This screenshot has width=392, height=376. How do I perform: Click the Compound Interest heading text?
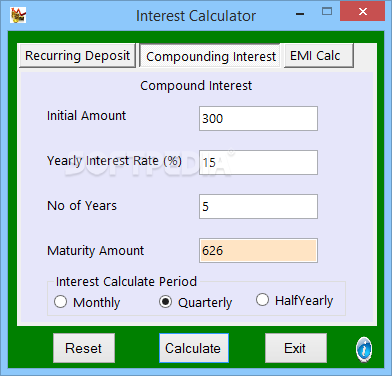[x=196, y=86]
